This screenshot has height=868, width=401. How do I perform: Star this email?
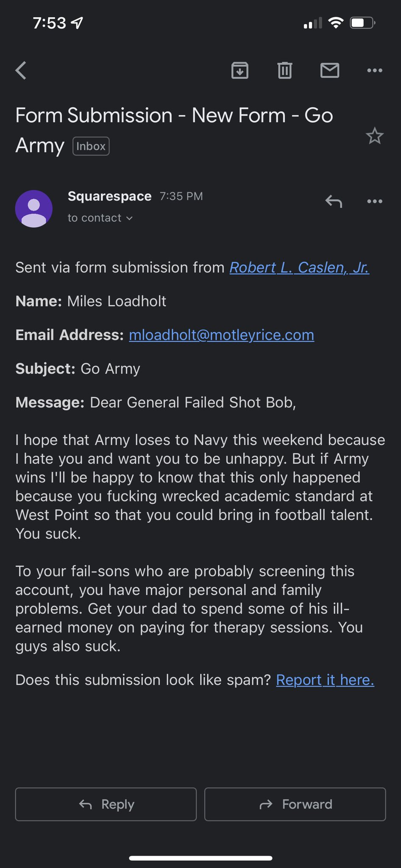375,136
